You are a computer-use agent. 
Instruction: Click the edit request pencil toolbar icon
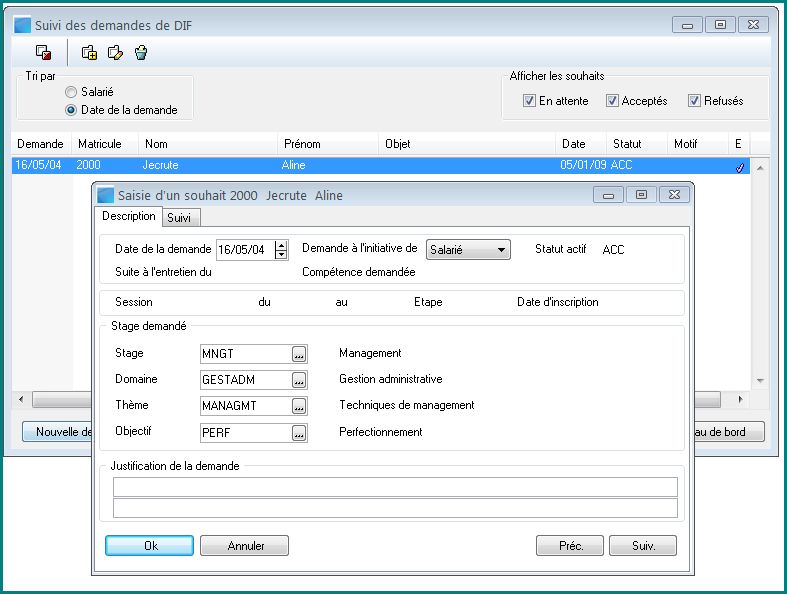[115, 53]
